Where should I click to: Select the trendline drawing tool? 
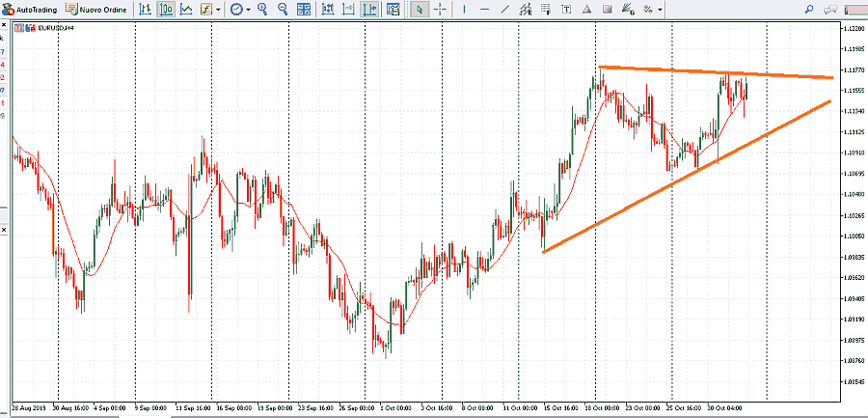(506, 10)
